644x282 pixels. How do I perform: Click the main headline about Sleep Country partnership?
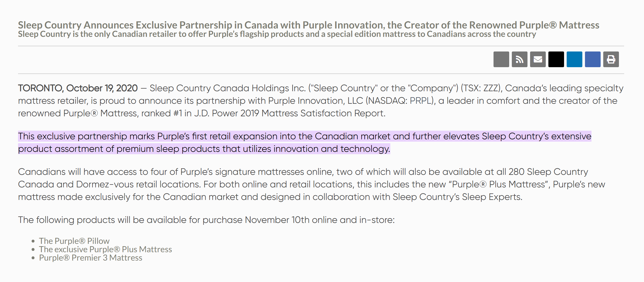pos(309,25)
